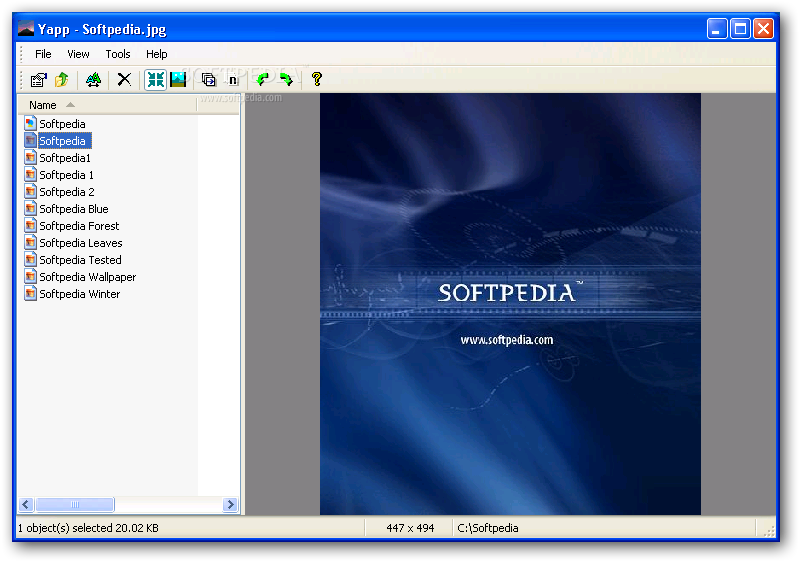
Task: Select the Softpedia Forest file
Action: tap(79, 226)
